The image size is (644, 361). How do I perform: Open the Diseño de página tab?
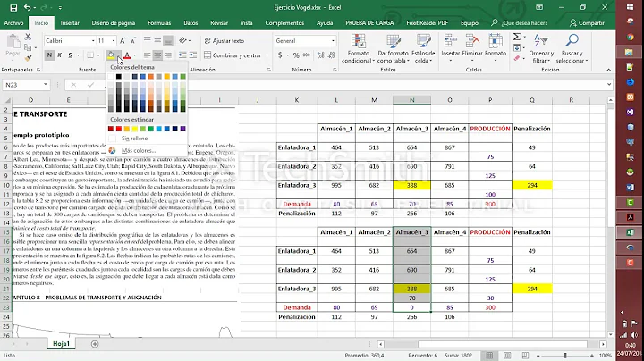point(114,23)
